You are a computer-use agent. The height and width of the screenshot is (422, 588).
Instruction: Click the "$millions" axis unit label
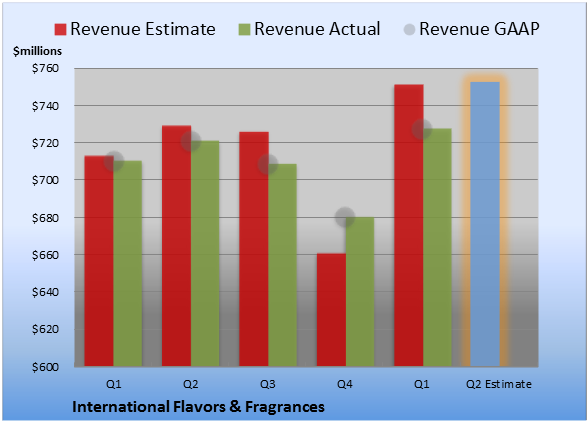37,51
